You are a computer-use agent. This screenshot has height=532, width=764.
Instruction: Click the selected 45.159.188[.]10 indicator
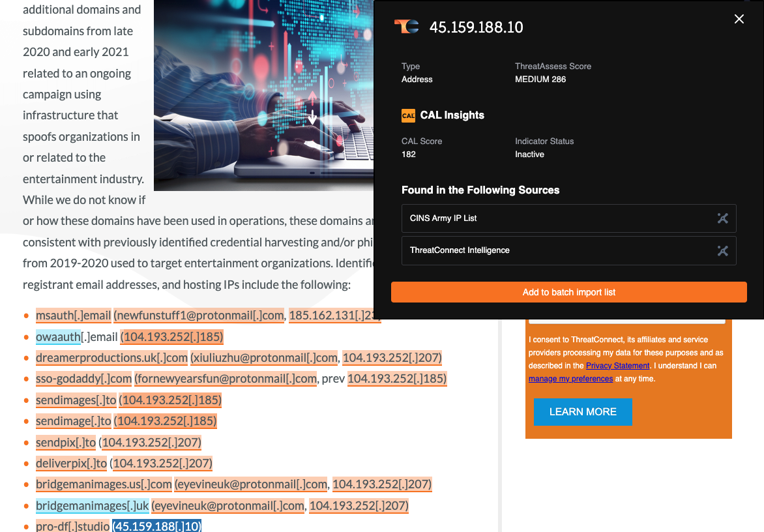156,526
